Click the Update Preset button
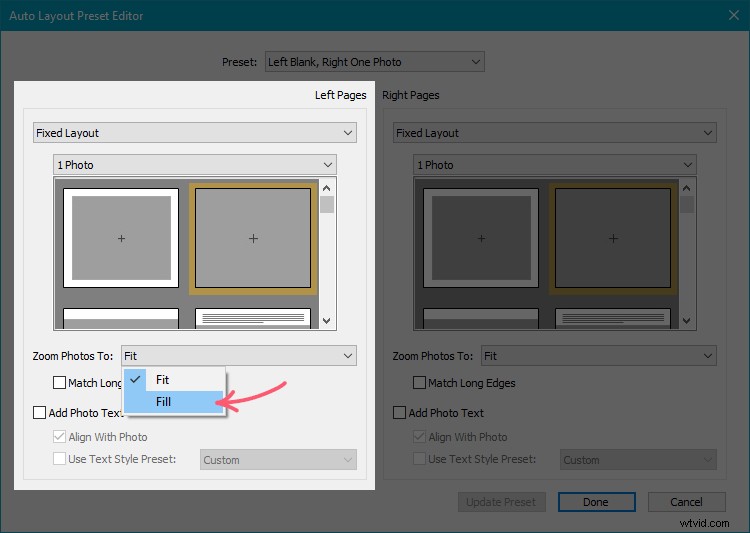Image resolution: width=750 pixels, height=533 pixels. [x=501, y=502]
